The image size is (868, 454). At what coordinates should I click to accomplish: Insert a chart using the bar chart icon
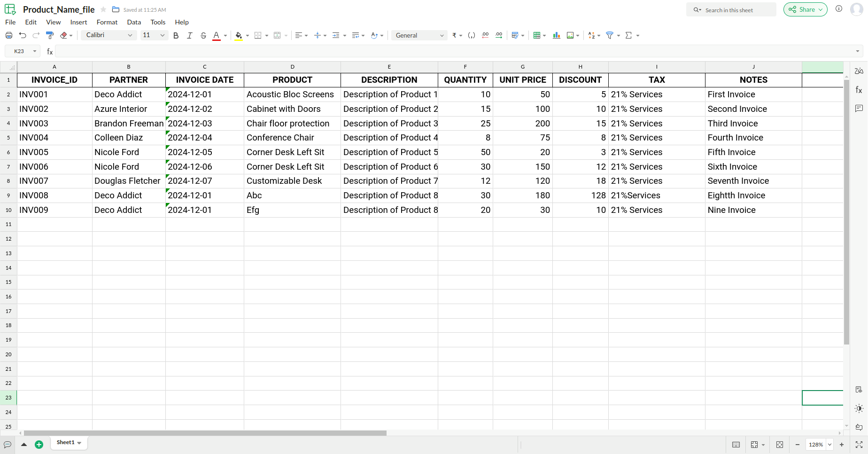(557, 35)
